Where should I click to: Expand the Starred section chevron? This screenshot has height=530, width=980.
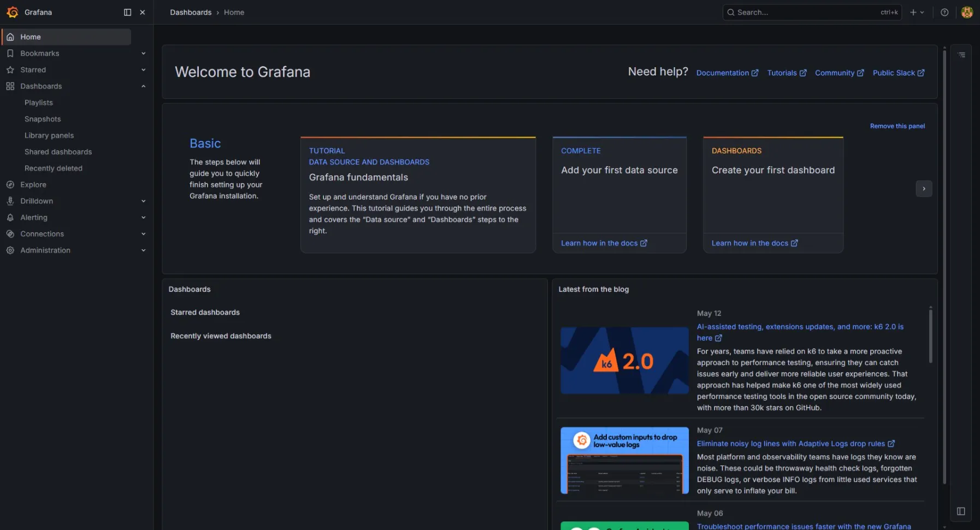[144, 69]
